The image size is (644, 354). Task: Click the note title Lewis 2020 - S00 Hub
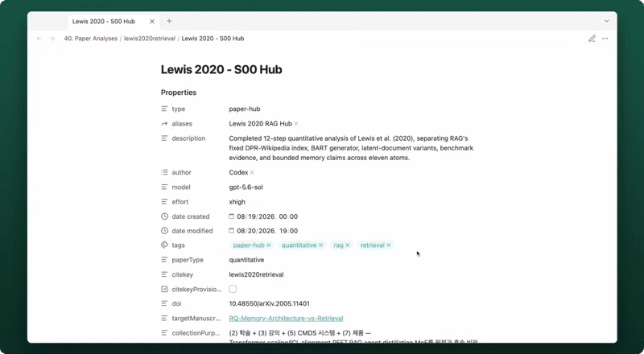pyautogui.click(x=221, y=69)
